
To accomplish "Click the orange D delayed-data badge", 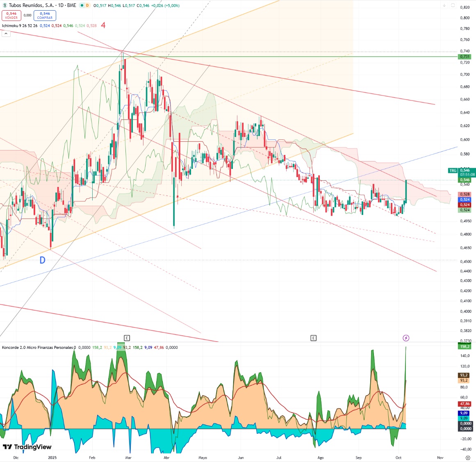I will [x=87, y=5].
